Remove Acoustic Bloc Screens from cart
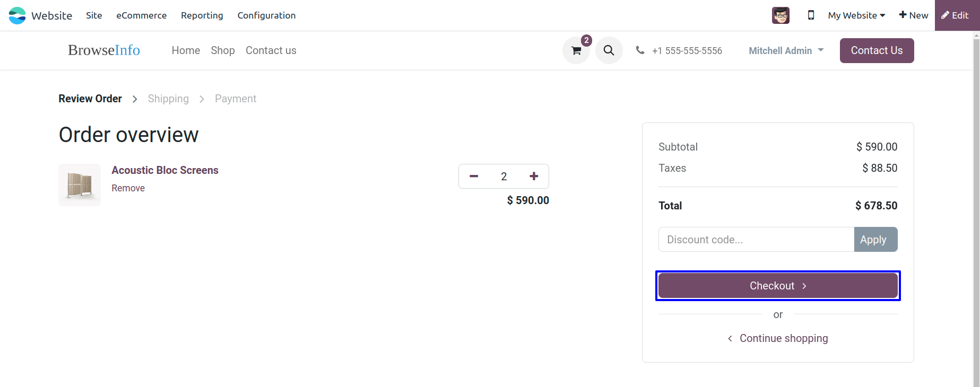Viewport: 980px width, 387px height. (x=128, y=188)
